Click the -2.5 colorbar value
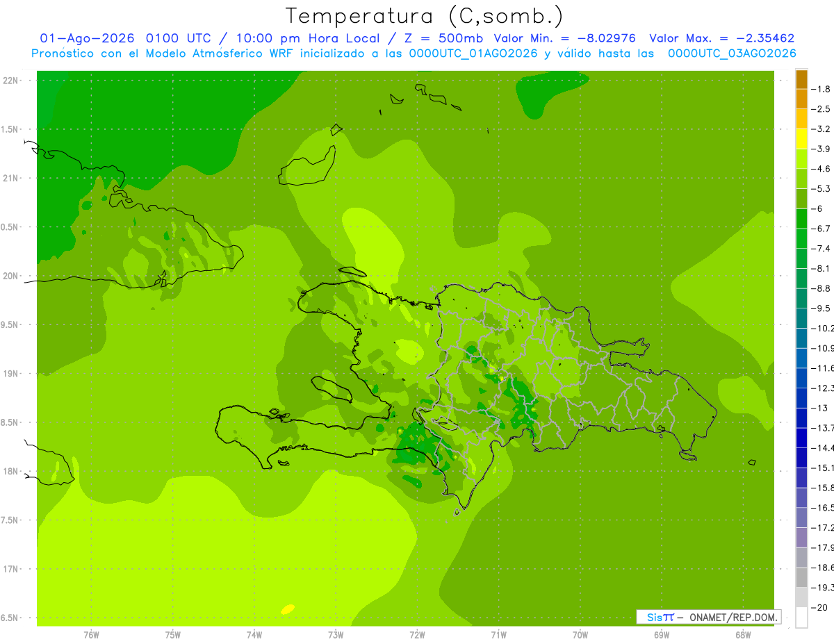Viewport: 834px width, 644px height. coord(822,109)
